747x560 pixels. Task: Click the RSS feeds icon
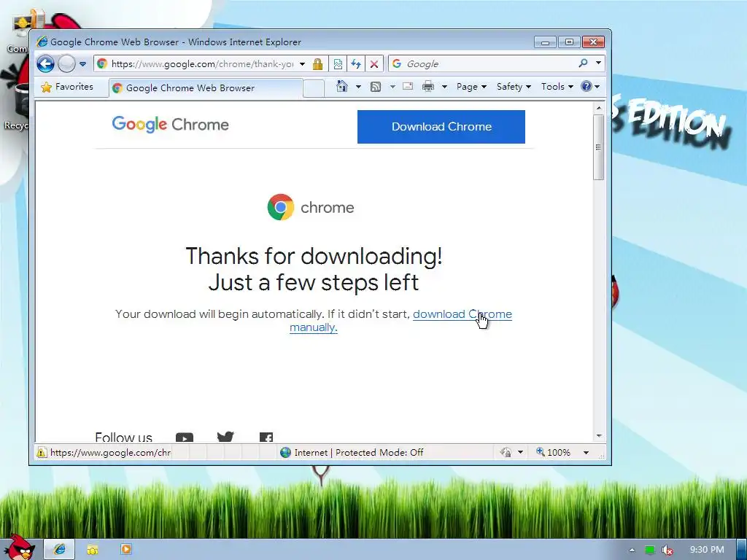(x=376, y=87)
